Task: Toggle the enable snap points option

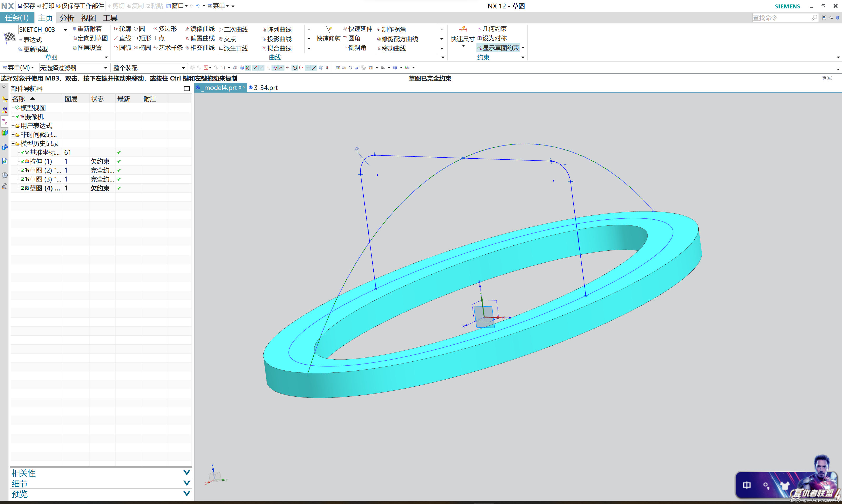Action: (248, 68)
